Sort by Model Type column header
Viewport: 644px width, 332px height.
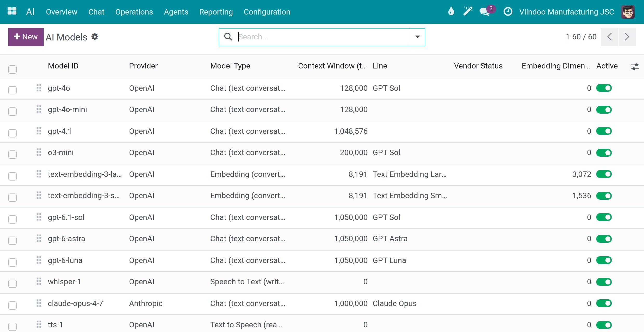tap(230, 66)
